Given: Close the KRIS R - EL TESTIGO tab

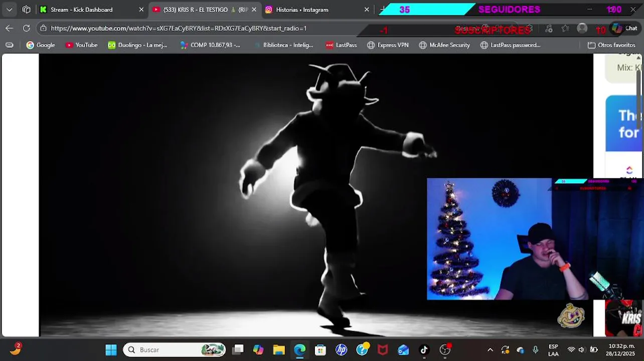Looking at the screenshot, I should [254, 10].
